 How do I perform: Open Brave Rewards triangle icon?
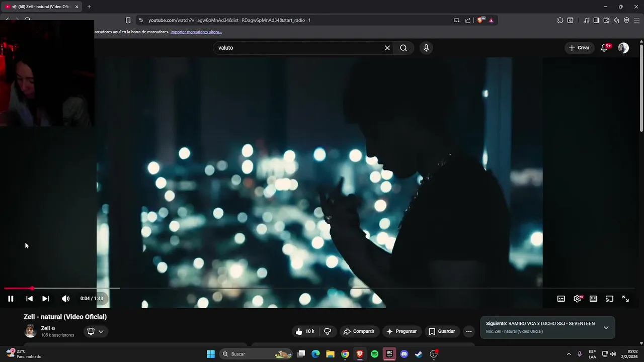pyautogui.click(x=491, y=20)
